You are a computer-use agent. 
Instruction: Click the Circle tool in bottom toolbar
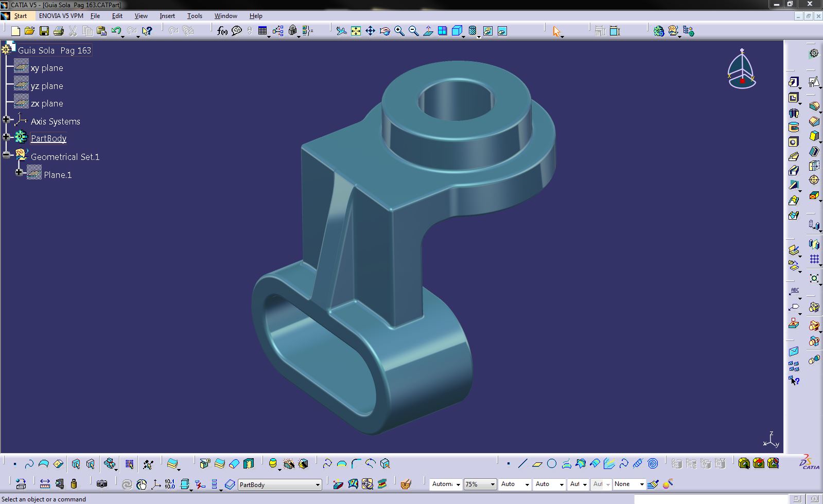click(552, 463)
